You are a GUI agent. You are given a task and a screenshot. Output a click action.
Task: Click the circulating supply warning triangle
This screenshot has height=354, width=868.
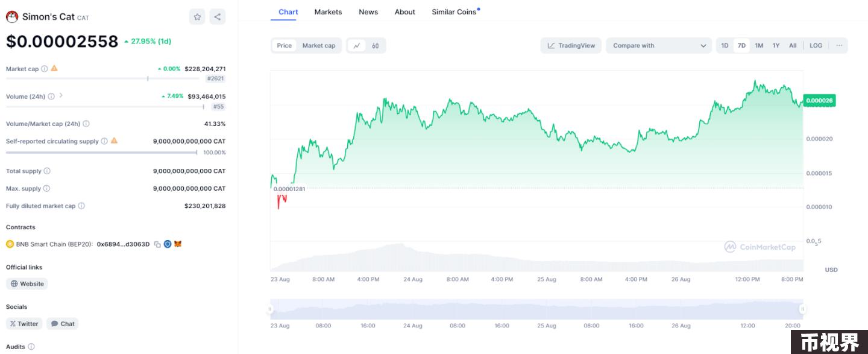114,141
